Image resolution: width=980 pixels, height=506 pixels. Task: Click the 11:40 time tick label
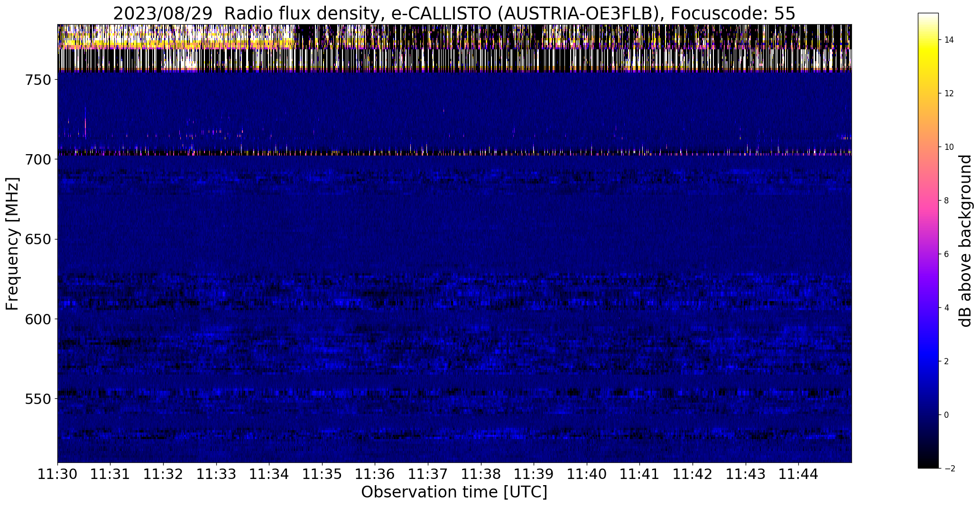coord(587,474)
